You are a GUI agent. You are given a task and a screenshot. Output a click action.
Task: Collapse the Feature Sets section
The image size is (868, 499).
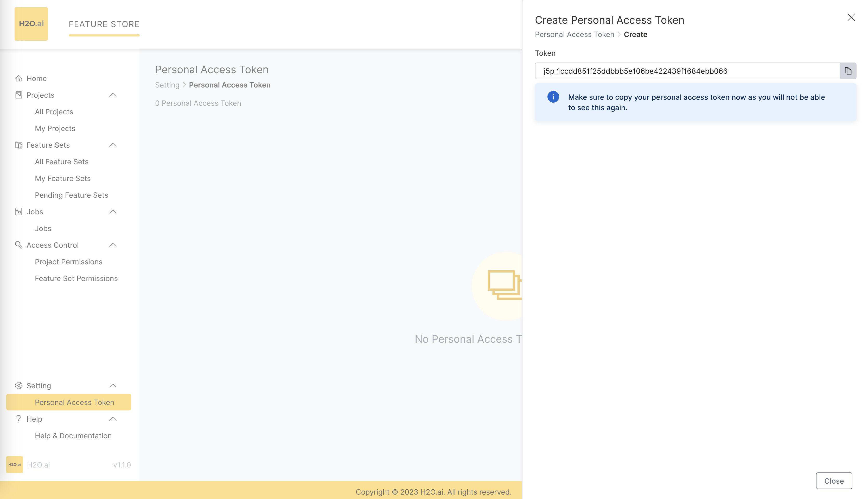tap(113, 145)
